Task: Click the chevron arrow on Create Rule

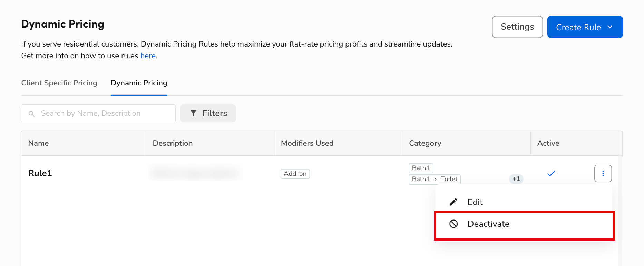Action: (x=610, y=27)
